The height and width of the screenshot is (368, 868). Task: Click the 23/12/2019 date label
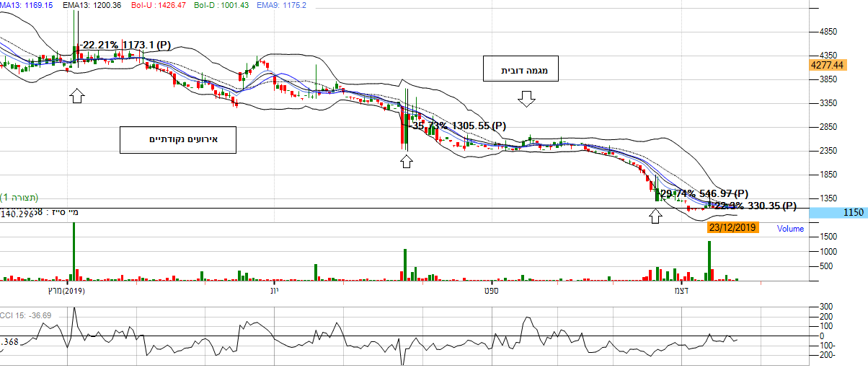[x=732, y=227]
